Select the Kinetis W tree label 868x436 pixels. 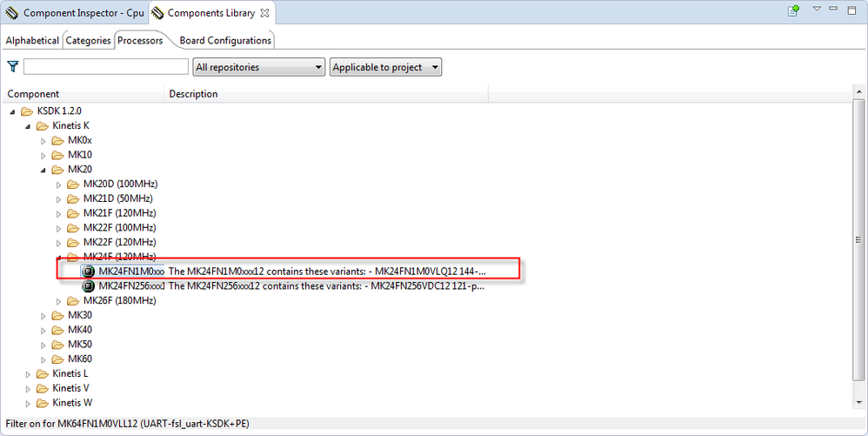click(x=72, y=403)
